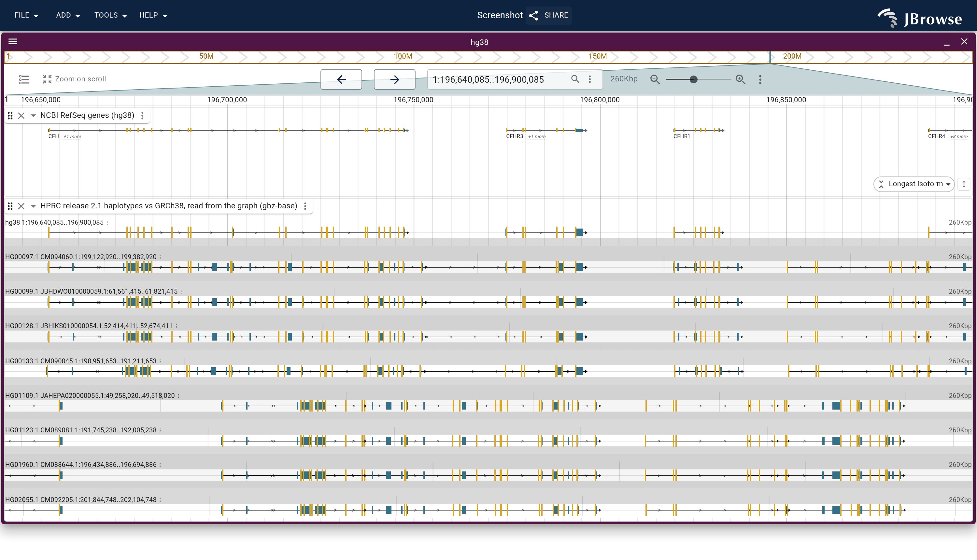
Task: Open HG00099.1 row options menu
Action: (181, 291)
